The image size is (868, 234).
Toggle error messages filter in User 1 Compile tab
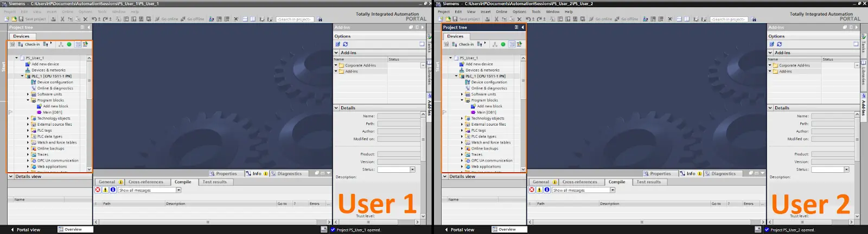(x=98, y=190)
